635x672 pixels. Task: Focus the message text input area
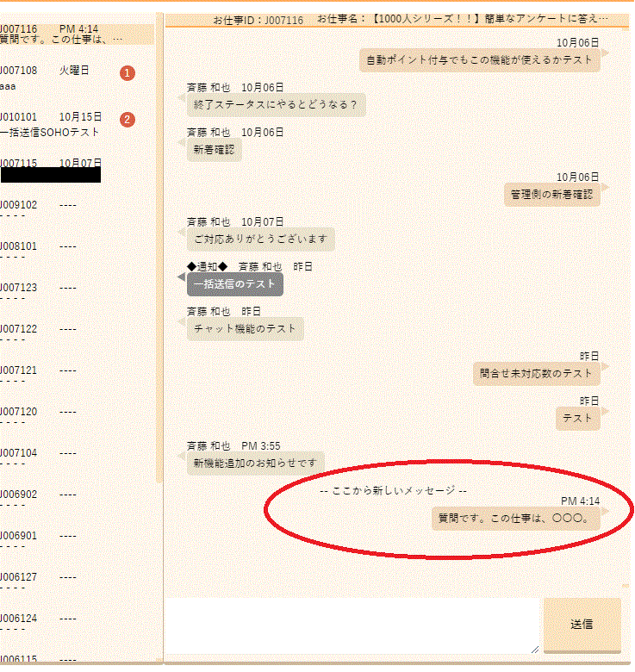(352, 625)
